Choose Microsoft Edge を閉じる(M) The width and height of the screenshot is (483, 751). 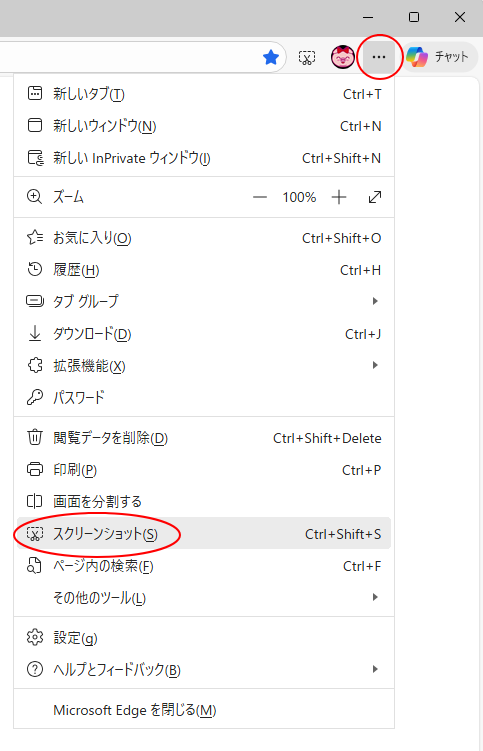pos(204,710)
